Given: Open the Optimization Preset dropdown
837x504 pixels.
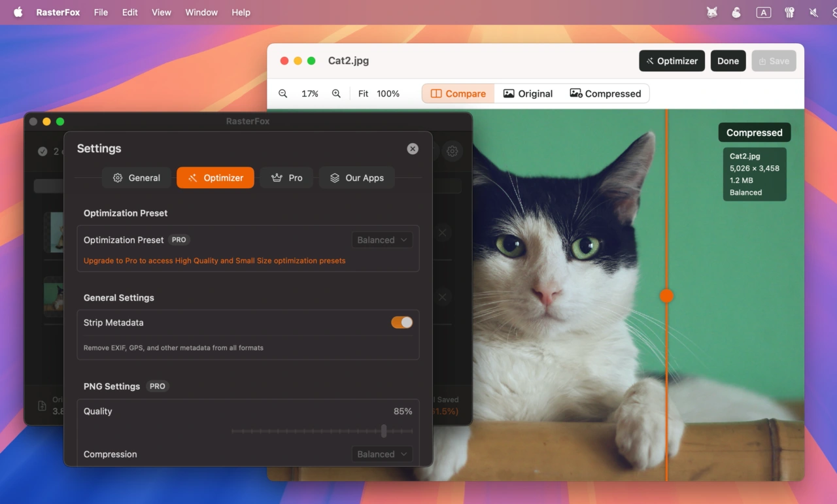Looking at the screenshot, I should click(x=382, y=240).
